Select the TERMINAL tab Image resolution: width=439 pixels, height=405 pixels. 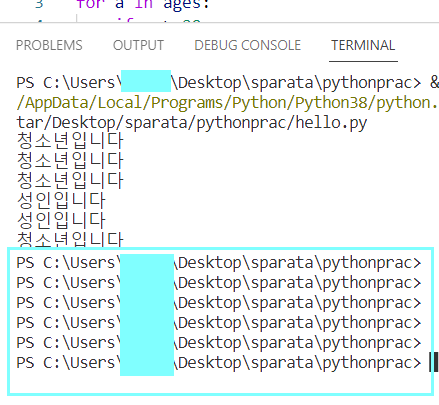pyautogui.click(x=363, y=45)
